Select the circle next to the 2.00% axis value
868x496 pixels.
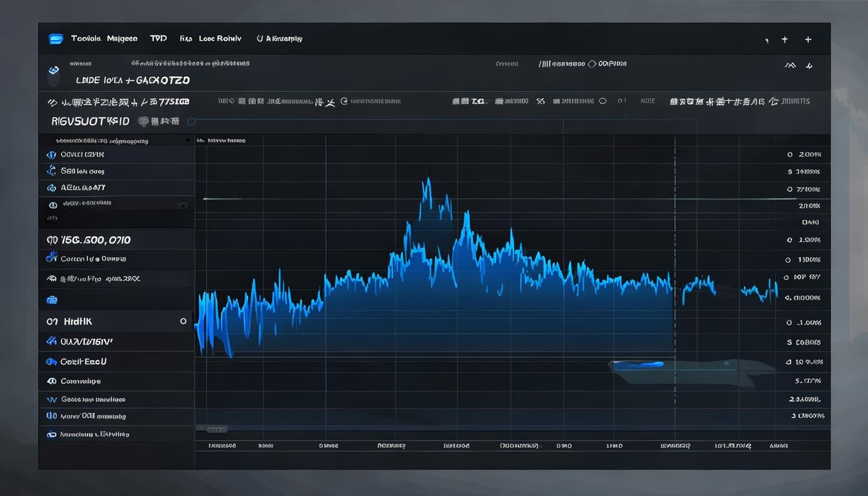[x=790, y=155]
